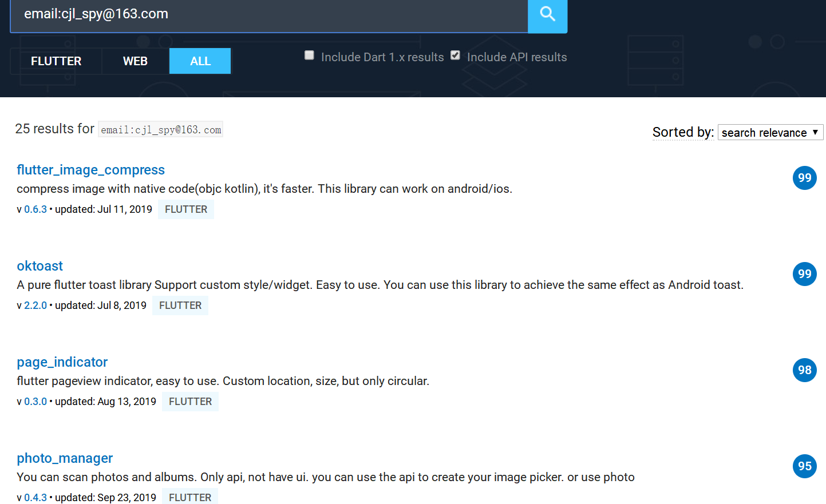826x504 pixels.
Task: Click the 98 score badge for page_indicator
Action: point(805,370)
